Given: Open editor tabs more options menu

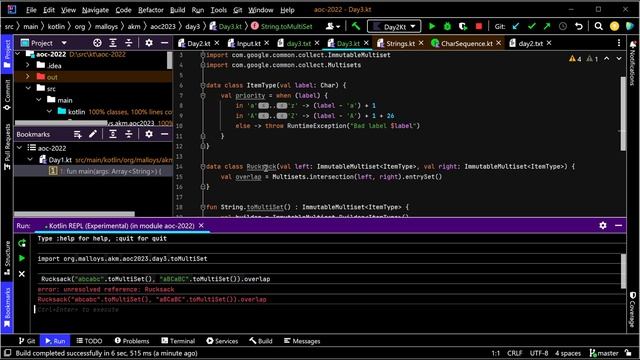Looking at the screenshot, I should [x=619, y=43].
